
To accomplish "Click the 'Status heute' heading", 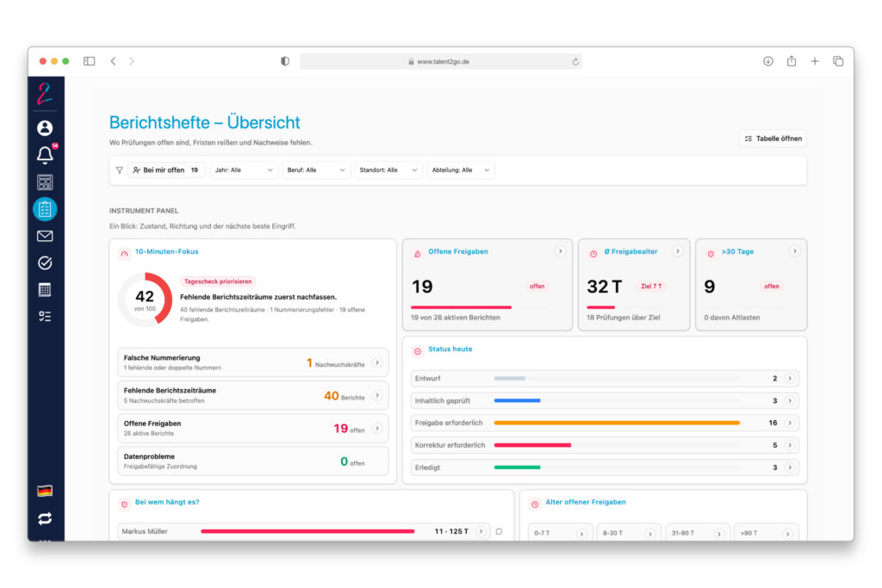I will (450, 349).
